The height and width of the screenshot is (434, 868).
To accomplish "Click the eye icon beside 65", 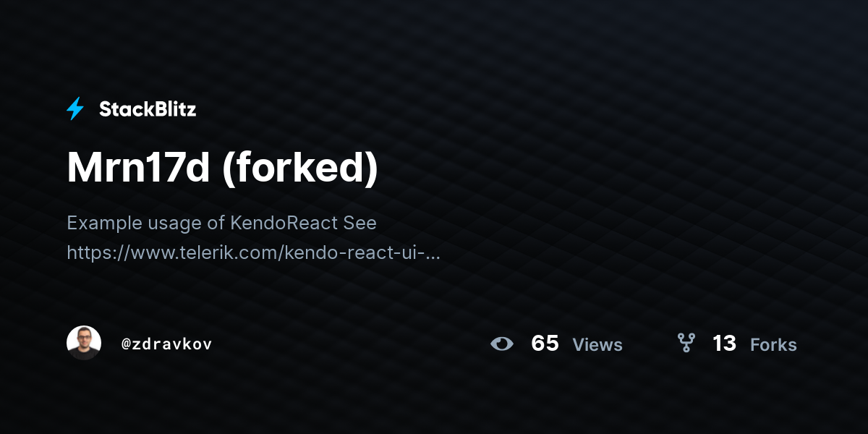I will [502, 344].
